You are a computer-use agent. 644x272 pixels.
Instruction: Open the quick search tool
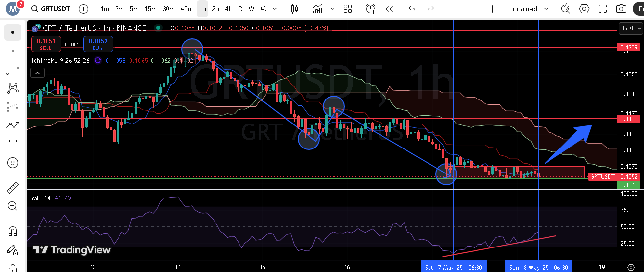(566, 9)
